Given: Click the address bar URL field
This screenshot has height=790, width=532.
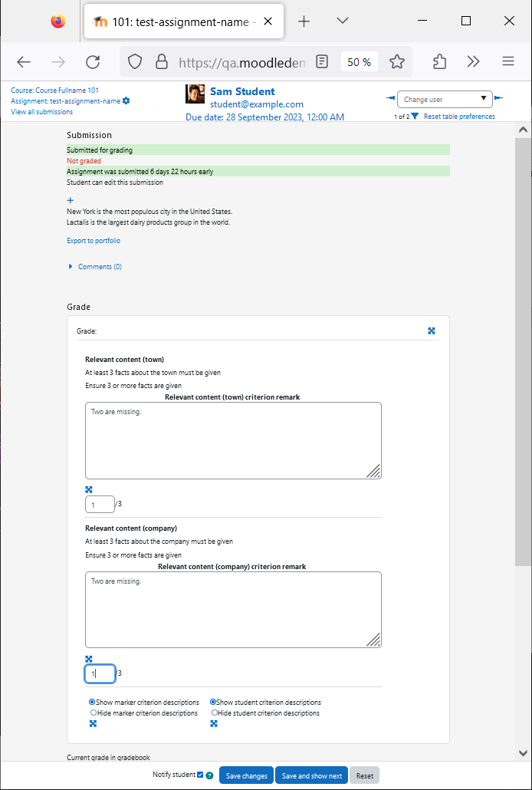Looking at the screenshot, I should [241, 62].
